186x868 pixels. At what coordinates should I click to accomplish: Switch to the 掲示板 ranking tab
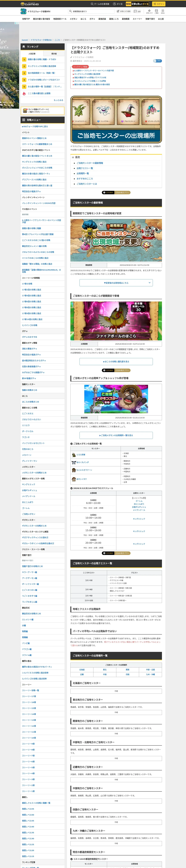pyautogui.click(x=54, y=54)
